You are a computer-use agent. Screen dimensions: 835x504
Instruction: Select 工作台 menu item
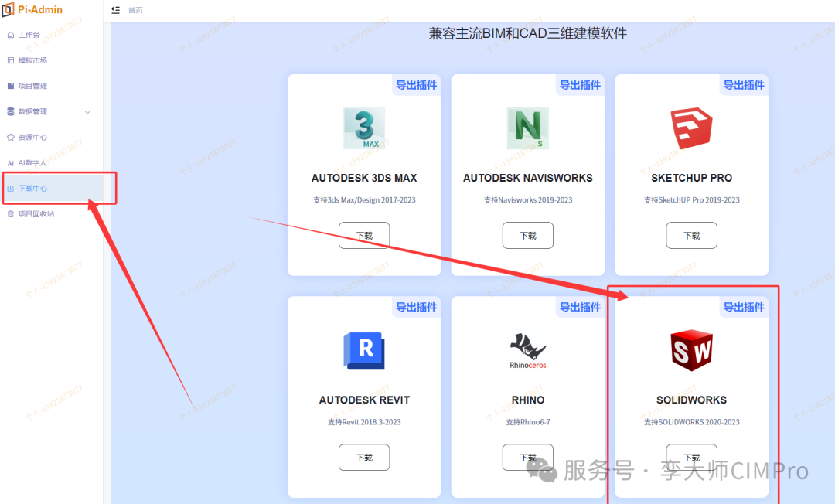pos(29,35)
